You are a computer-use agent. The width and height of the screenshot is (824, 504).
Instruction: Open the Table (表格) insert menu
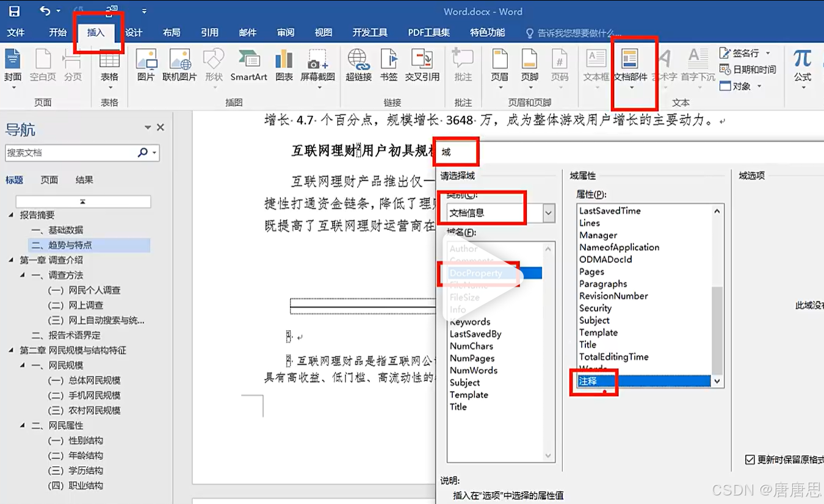click(x=109, y=70)
